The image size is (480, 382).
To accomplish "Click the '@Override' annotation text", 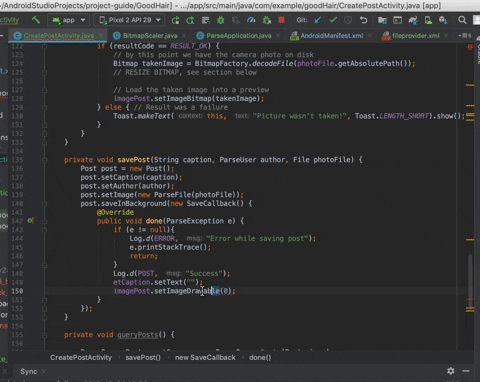I will [x=115, y=212].
